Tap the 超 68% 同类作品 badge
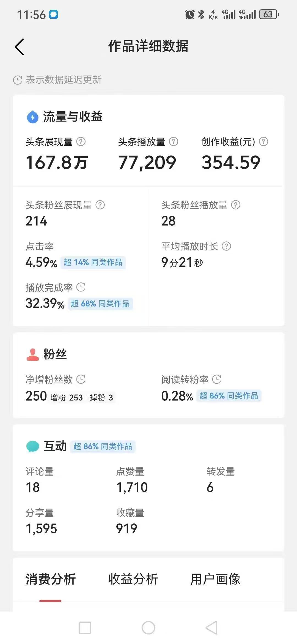Image resolution: width=297 pixels, height=644 pixels. tap(100, 304)
